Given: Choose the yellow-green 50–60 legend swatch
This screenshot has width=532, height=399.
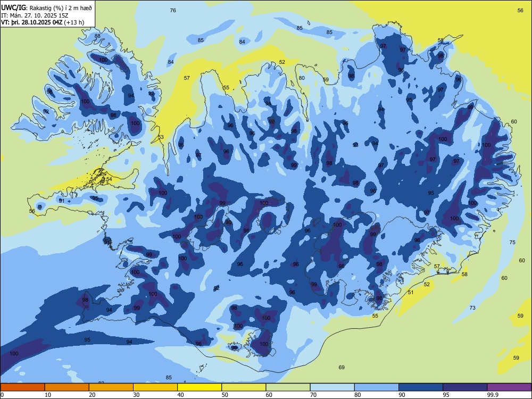Looking at the screenshot, I should pyautogui.click(x=244, y=387).
